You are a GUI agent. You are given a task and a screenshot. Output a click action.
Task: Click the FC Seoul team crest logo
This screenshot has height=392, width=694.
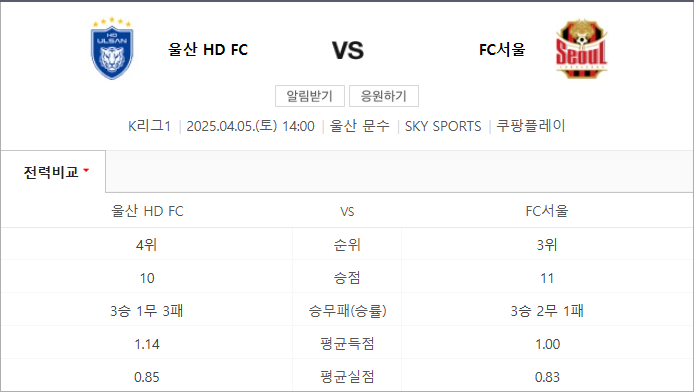(582, 49)
